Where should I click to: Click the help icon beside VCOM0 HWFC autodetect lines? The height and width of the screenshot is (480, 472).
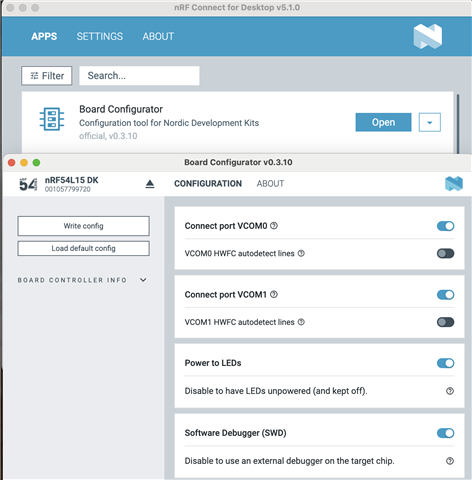[301, 253]
